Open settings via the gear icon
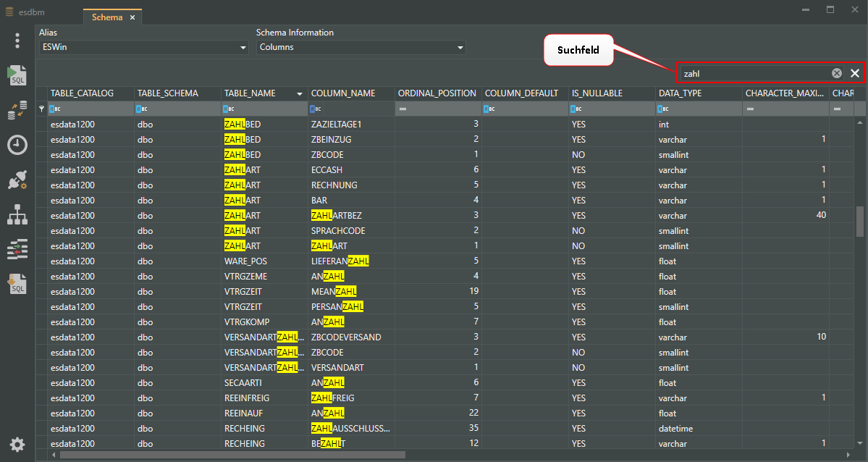 pos(17,445)
